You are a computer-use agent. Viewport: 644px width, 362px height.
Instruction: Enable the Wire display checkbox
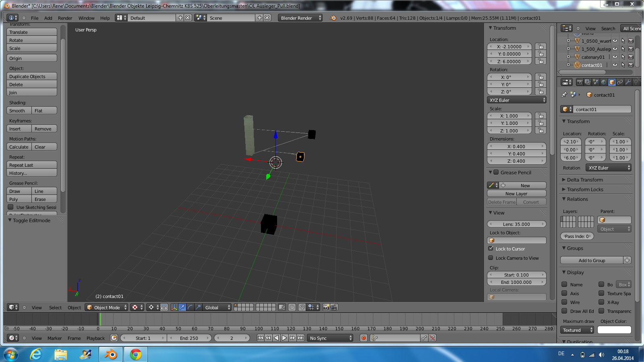(x=564, y=302)
